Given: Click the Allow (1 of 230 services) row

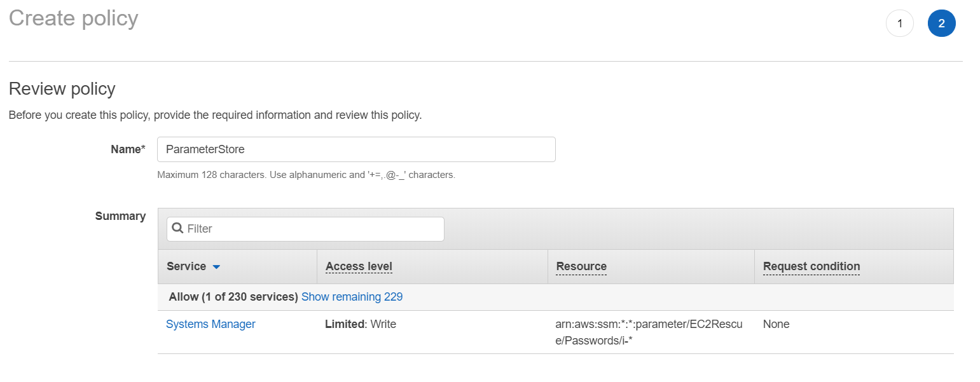Looking at the screenshot, I should (x=233, y=297).
